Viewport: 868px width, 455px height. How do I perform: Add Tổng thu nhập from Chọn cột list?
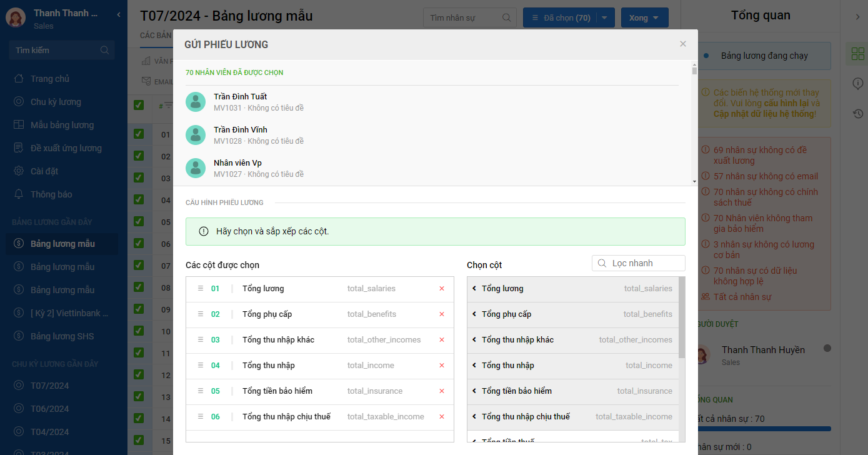[x=572, y=366]
